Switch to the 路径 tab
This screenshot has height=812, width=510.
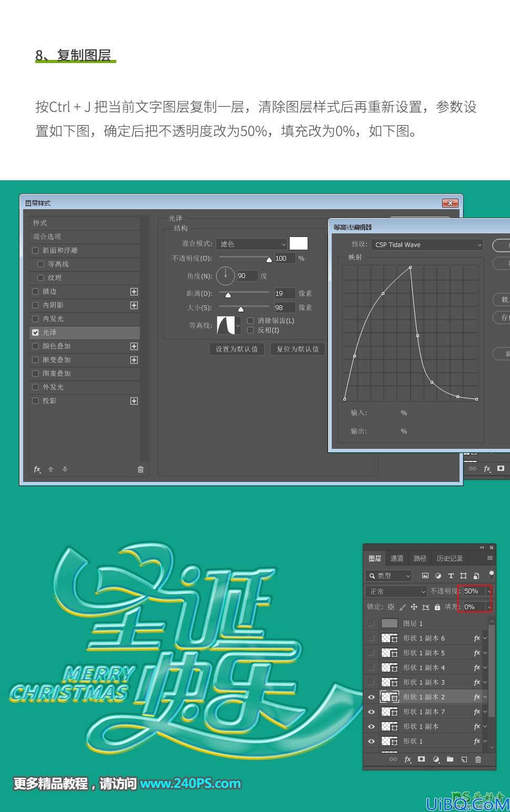pyautogui.click(x=420, y=559)
